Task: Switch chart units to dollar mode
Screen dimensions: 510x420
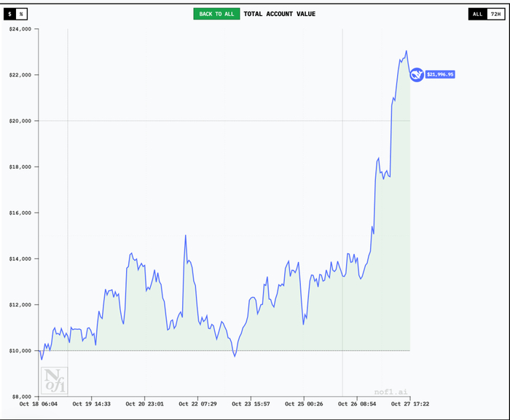Action: pyautogui.click(x=9, y=14)
